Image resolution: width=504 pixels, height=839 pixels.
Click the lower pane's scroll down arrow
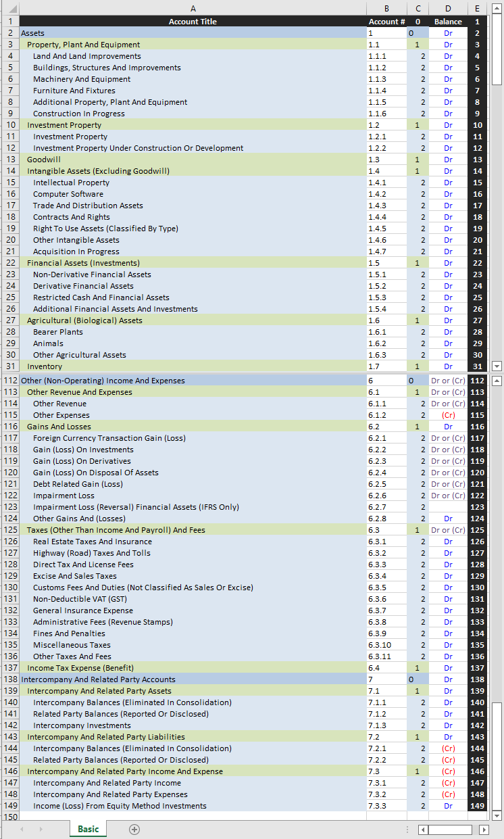pos(498,815)
